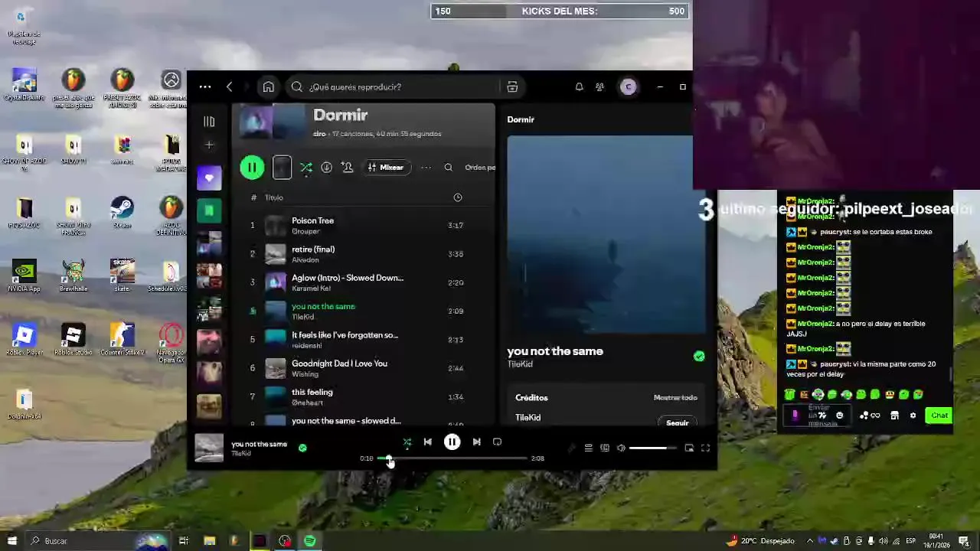
Task: Open the emoji picker in the chat box
Action: tap(839, 416)
